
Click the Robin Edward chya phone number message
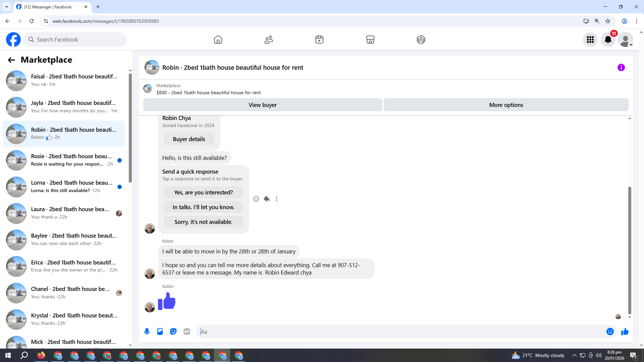coord(266,269)
